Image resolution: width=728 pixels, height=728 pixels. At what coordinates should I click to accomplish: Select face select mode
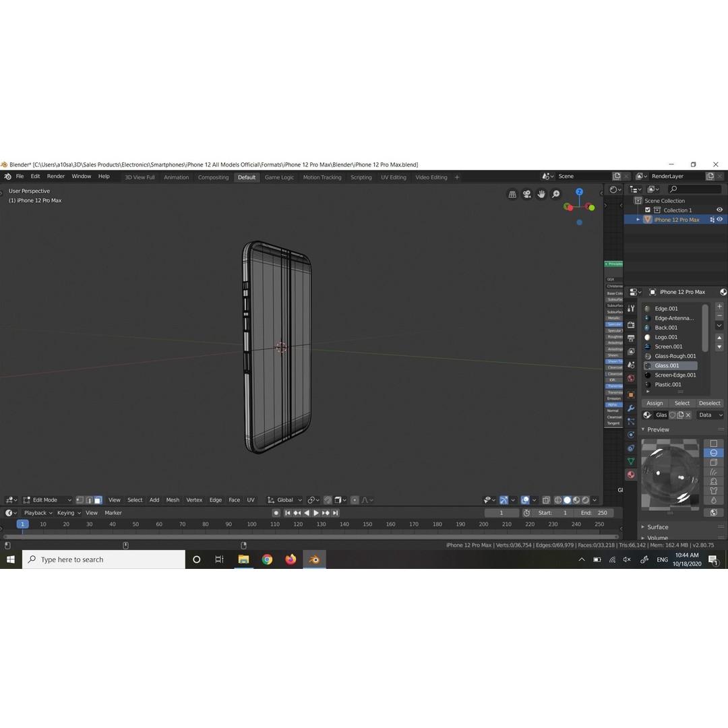click(98, 500)
